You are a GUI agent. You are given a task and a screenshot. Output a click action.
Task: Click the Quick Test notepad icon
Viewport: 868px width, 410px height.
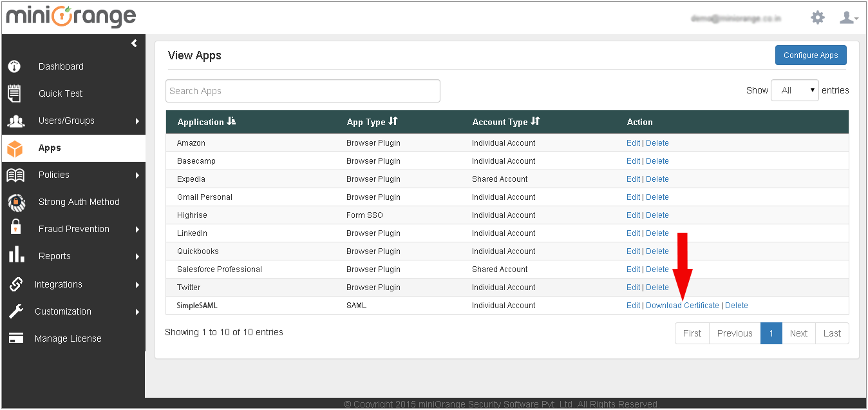click(14, 93)
